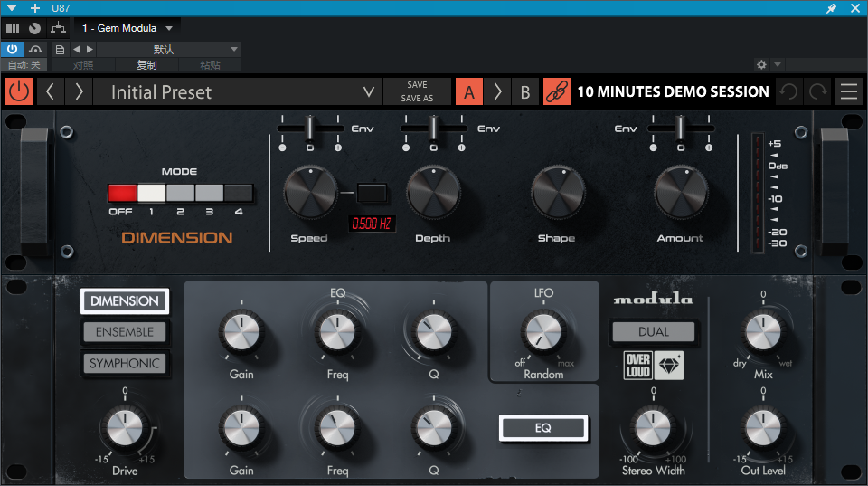
Task: Click the Drive knob
Action: (x=125, y=428)
